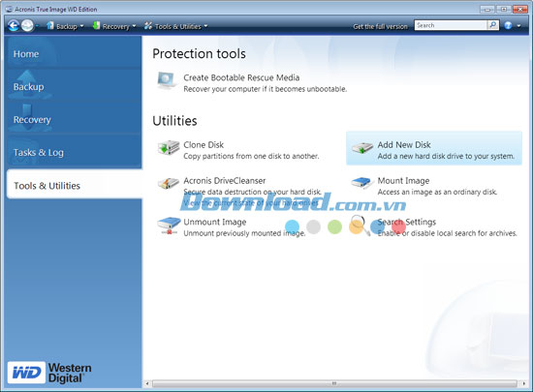Click the Get the full version link

(380, 26)
